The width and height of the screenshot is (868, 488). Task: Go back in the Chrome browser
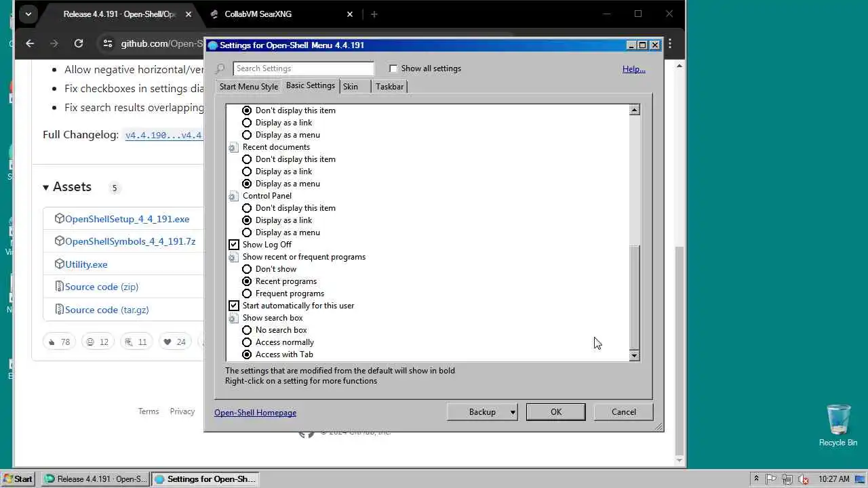(x=30, y=43)
